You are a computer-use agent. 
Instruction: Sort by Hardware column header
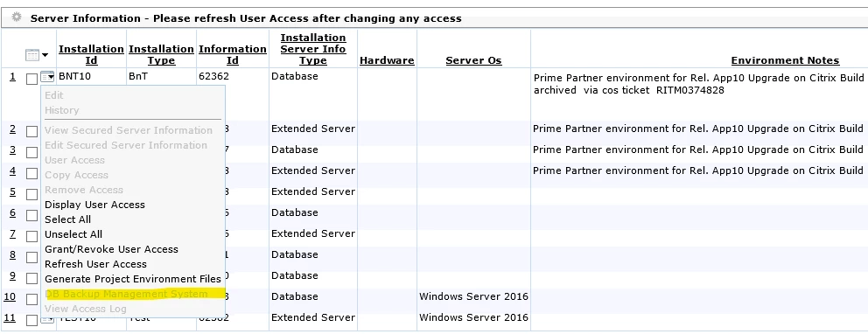tap(387, 60)
